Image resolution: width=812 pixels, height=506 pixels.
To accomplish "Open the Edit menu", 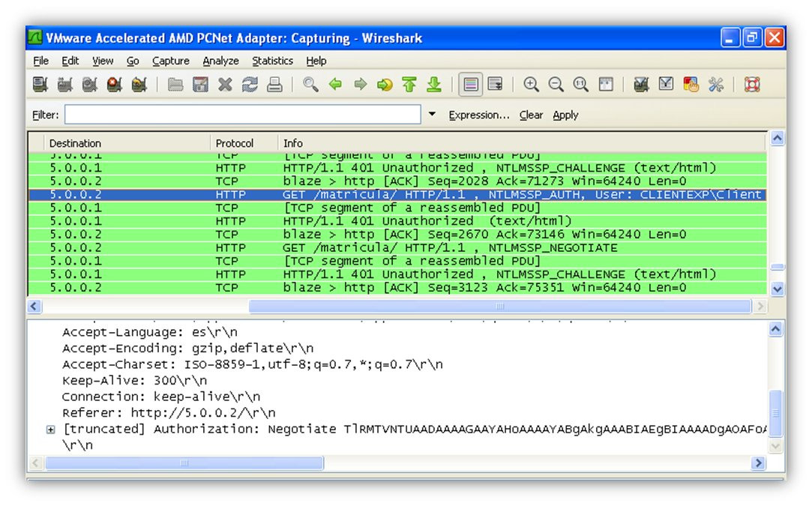I will point(70,61).
